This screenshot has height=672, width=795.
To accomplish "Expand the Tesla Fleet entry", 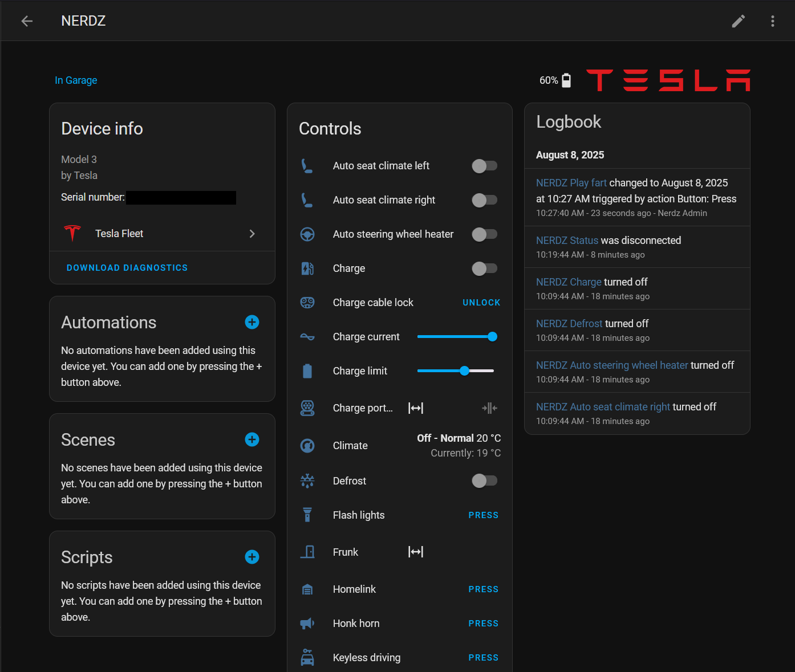I will tap(252, 233).
